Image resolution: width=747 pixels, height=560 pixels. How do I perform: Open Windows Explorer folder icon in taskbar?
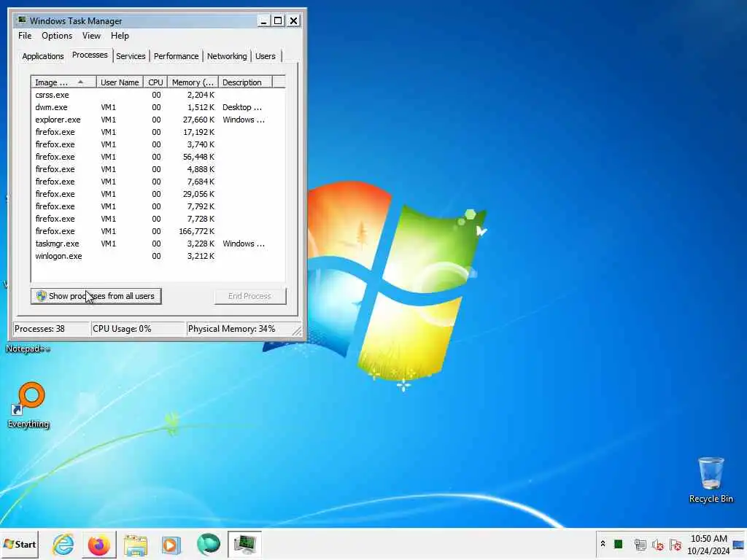[x=136, y=544]
